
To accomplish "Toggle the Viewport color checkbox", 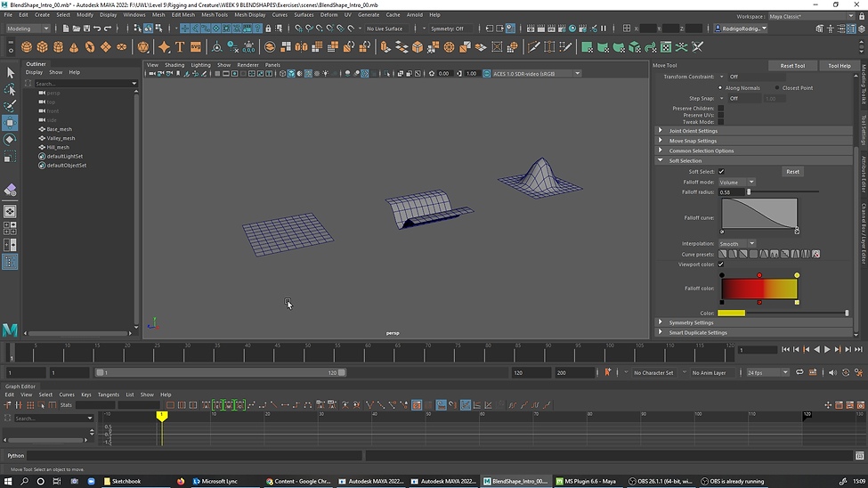I will [x=721, y=264].
